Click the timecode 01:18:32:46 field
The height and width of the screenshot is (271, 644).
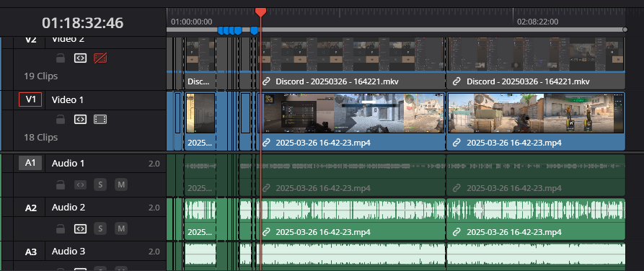coord(82,23)
